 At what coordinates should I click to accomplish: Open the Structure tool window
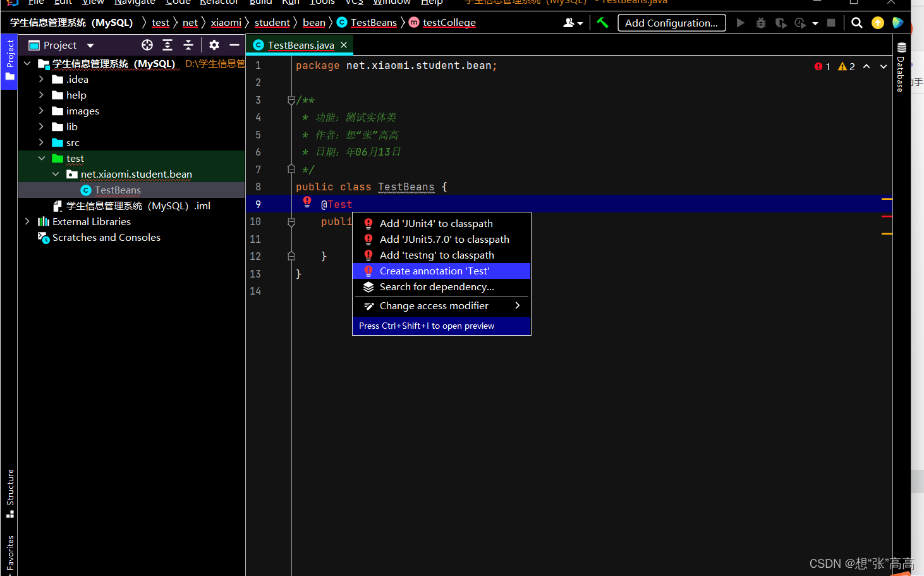click(x=10, y=494)
